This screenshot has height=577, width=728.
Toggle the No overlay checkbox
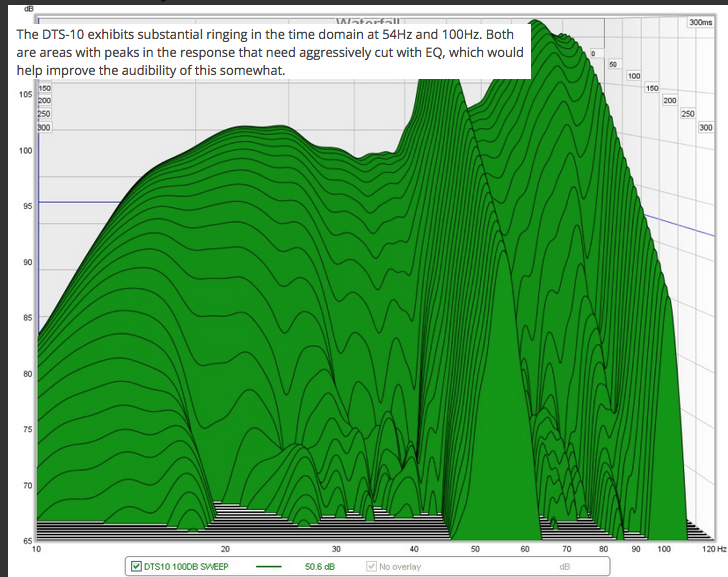[371, 566]
